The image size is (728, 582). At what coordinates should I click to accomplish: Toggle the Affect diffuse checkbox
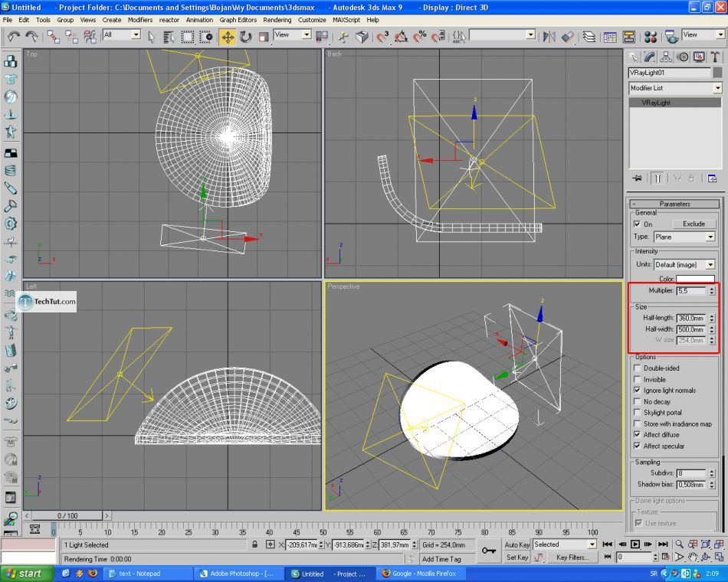(x=637, y=435)
